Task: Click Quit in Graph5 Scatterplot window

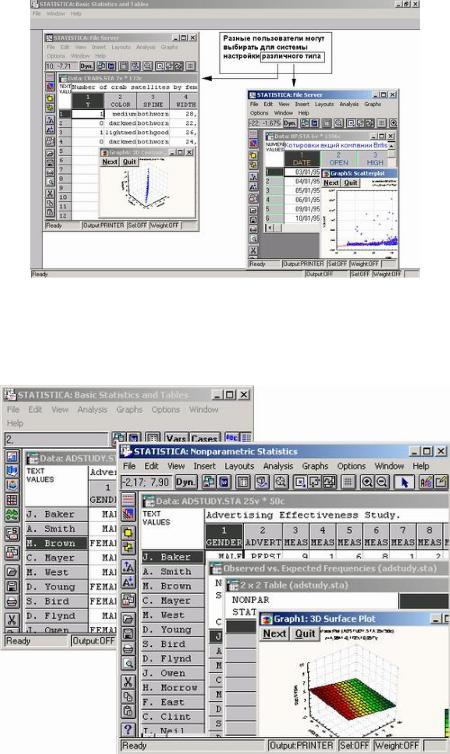Action: 350,183
